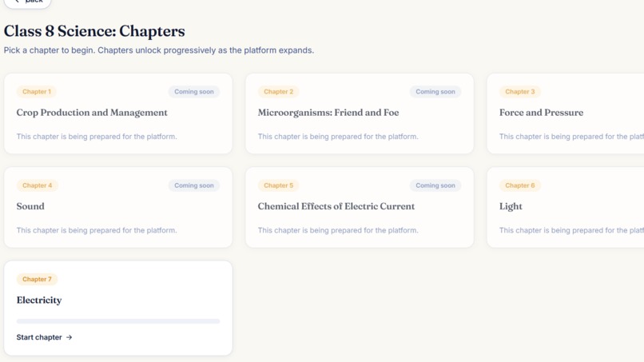Open the Electricity chapter title

click(x=39, y=300)
